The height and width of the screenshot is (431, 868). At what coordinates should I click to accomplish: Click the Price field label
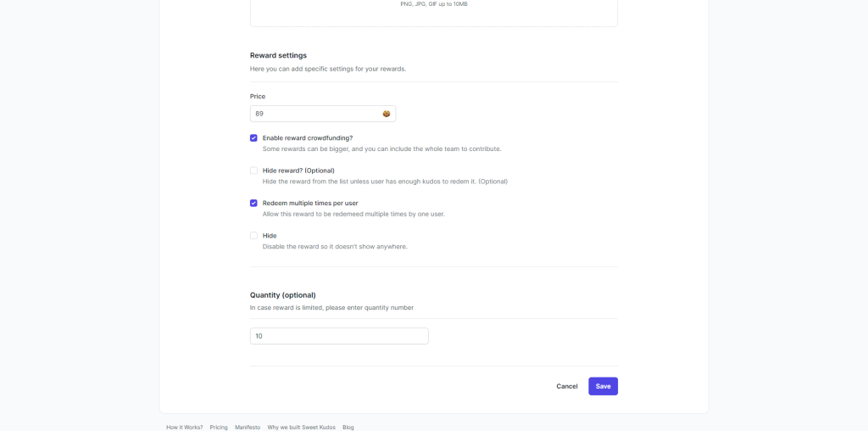(258, 97)
